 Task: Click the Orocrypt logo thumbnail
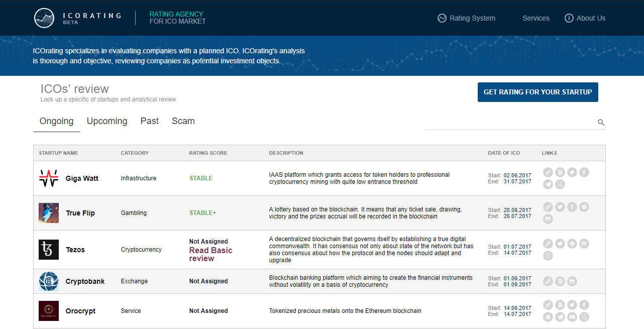tap(49, 311)
